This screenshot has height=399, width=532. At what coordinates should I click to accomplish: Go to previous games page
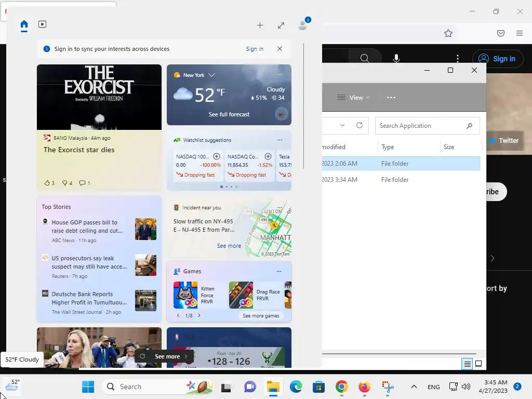click(178, 315)
